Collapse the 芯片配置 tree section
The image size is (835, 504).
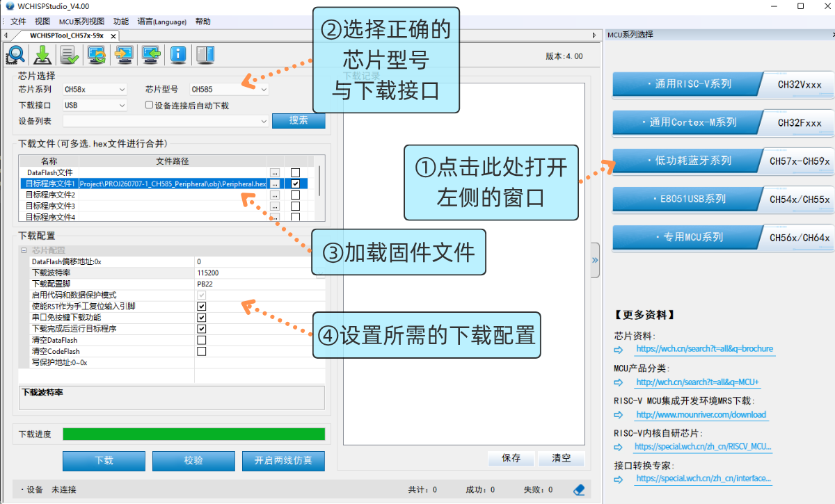pyautogui.click(x=23, y=250)
